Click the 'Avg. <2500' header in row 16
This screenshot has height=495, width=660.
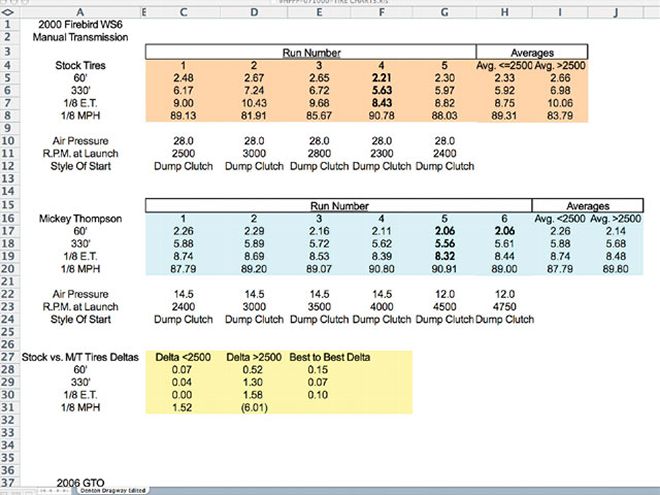(560, 218)
